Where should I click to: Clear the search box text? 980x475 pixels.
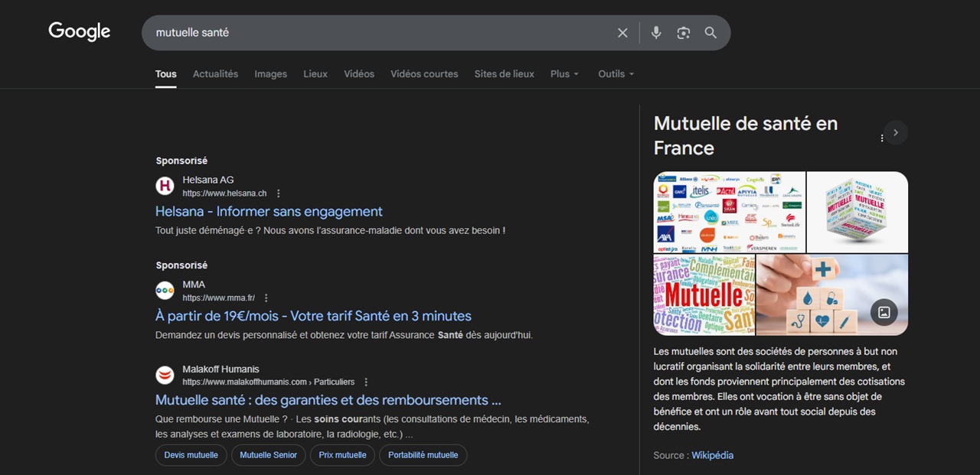622,33
